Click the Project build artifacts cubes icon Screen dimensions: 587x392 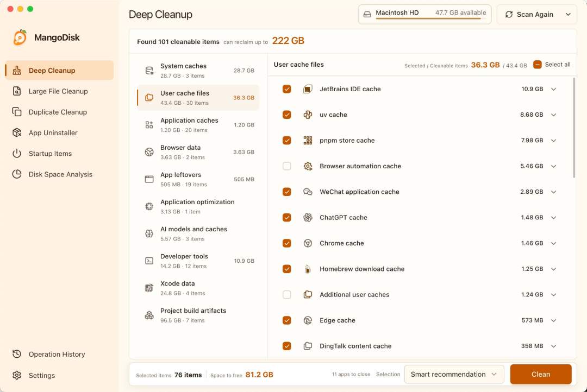tap(149, 315)
